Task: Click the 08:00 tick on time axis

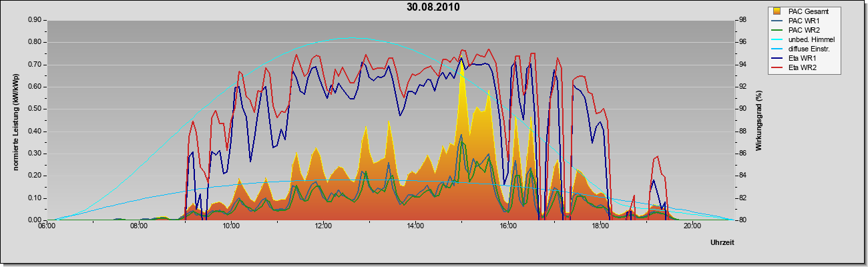Action: click(x=139, y=226)
